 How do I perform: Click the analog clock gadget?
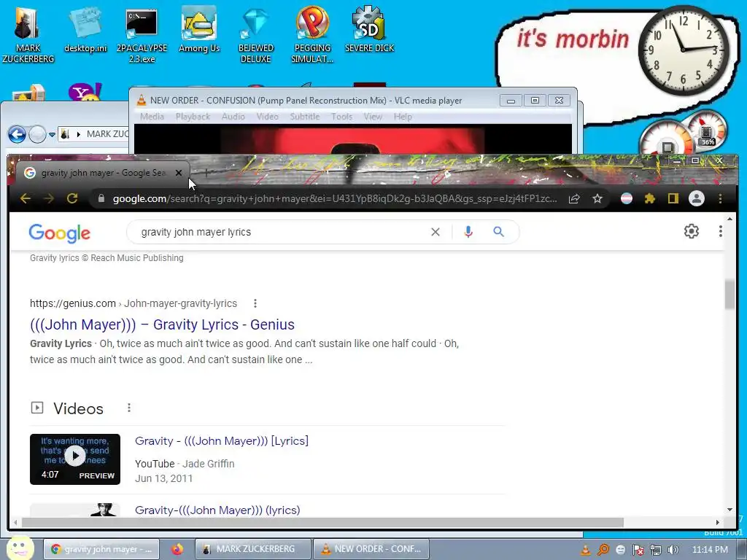pyautogui.click(x=683, y=50)
